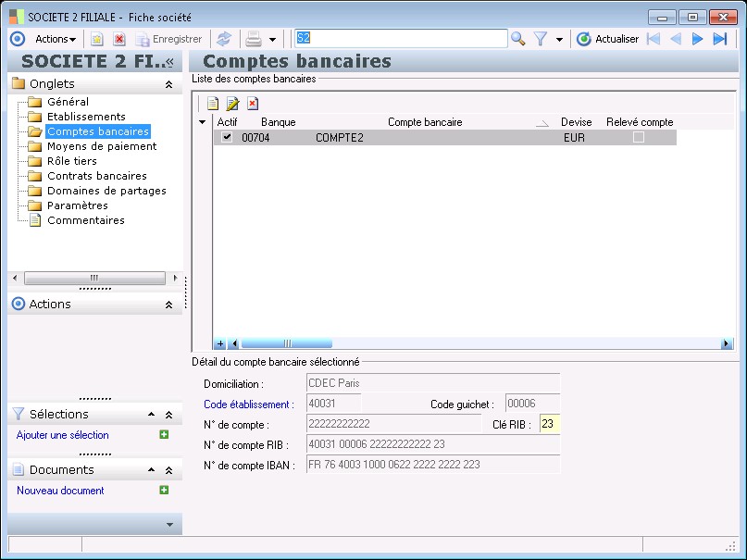
Task: Select Contrats bancaires in the tree
Action: tap(96, 176)
